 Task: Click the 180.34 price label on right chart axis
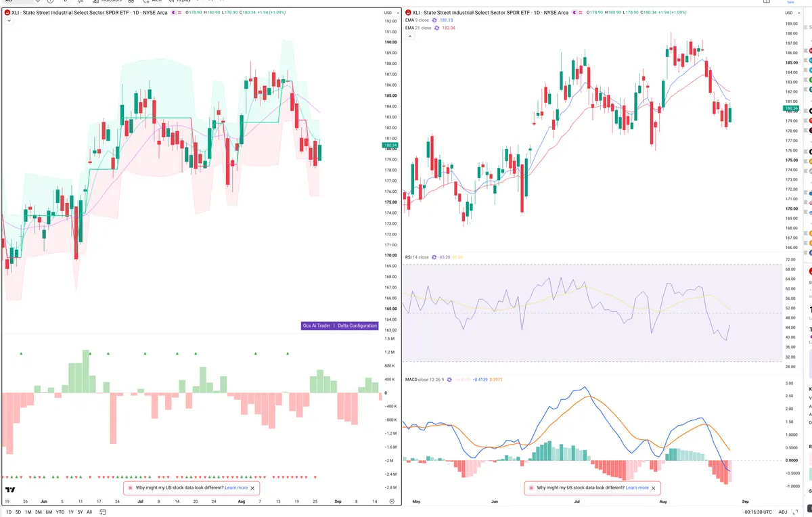(791, 108)
